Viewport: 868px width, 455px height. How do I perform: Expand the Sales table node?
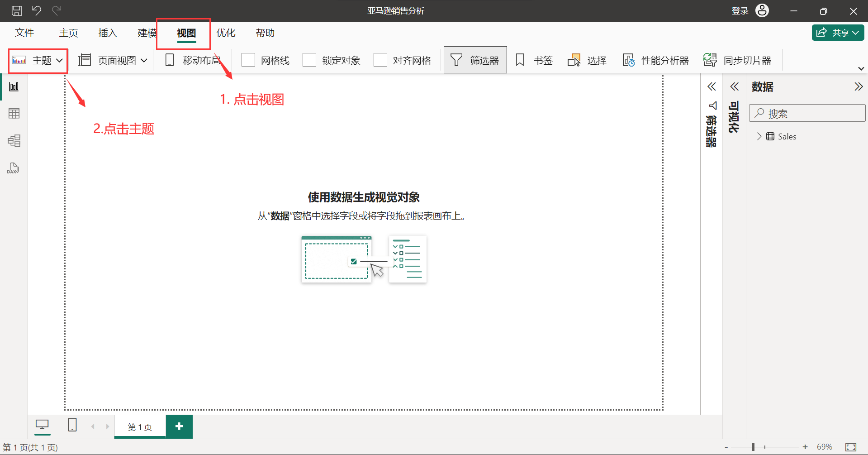click(759, 136)
